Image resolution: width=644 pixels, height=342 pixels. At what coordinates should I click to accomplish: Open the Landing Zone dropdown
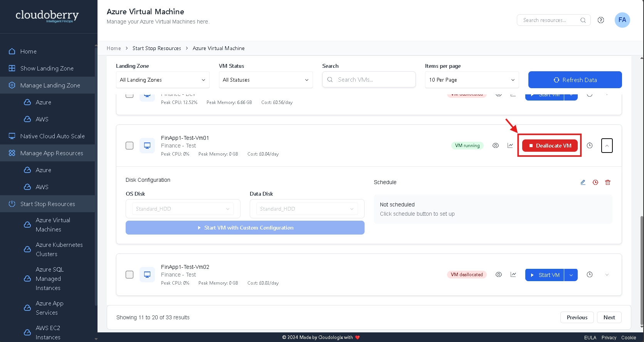tap(163, 80)
